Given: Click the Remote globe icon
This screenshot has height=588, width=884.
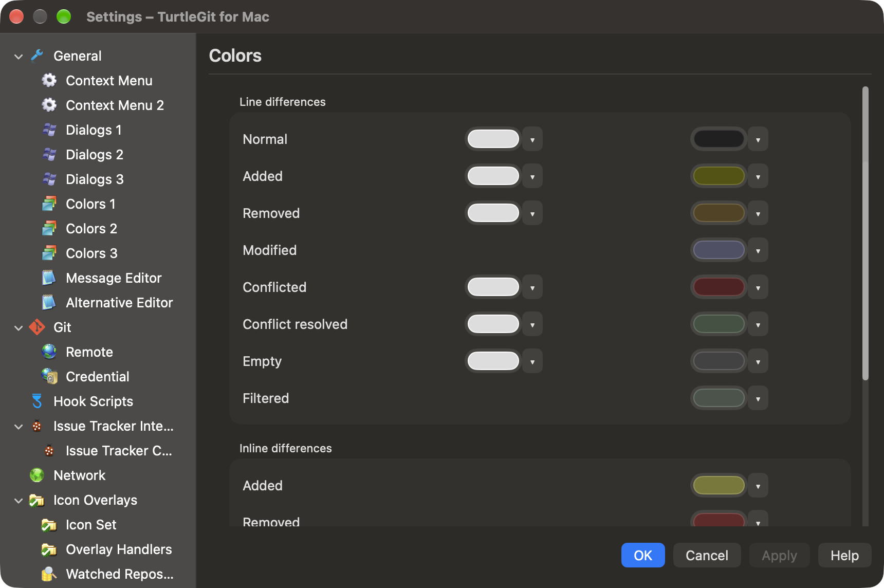Looking at the screenshot, I should 49,352.
